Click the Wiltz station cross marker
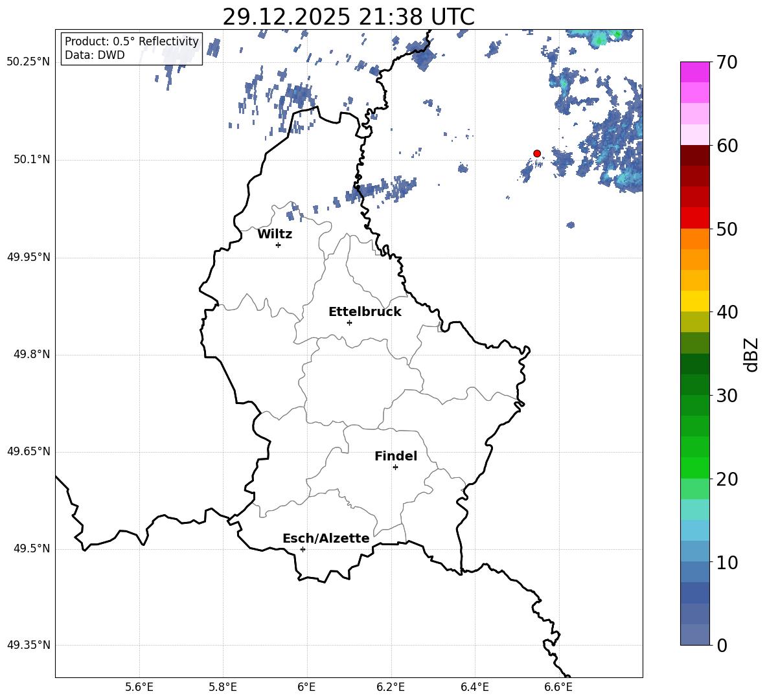 point(279,245)
